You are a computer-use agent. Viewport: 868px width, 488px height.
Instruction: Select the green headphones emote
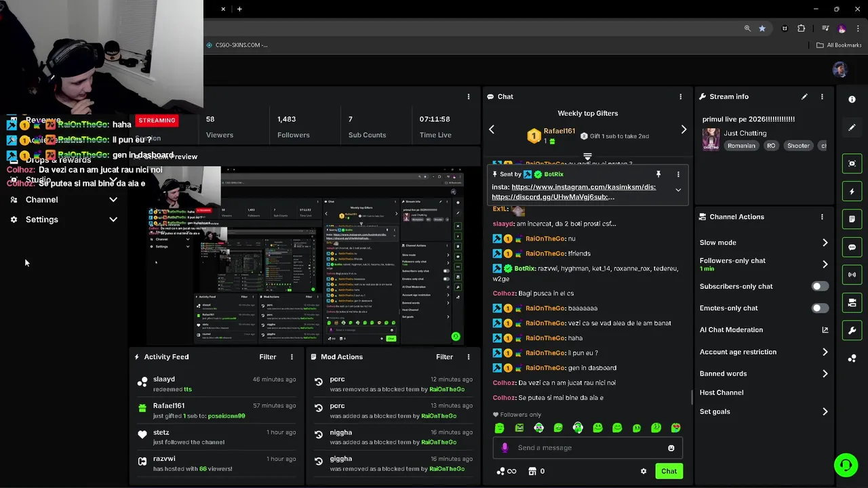click(x=578, y=428)
